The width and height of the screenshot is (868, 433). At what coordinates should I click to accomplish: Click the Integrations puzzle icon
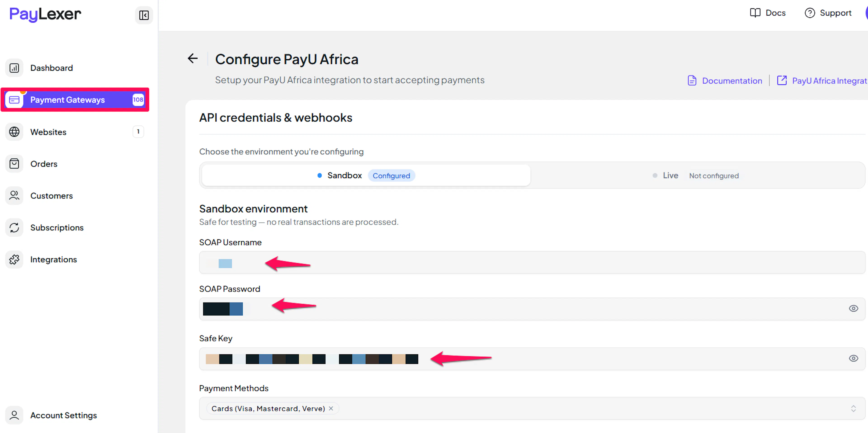pos(14,259)
